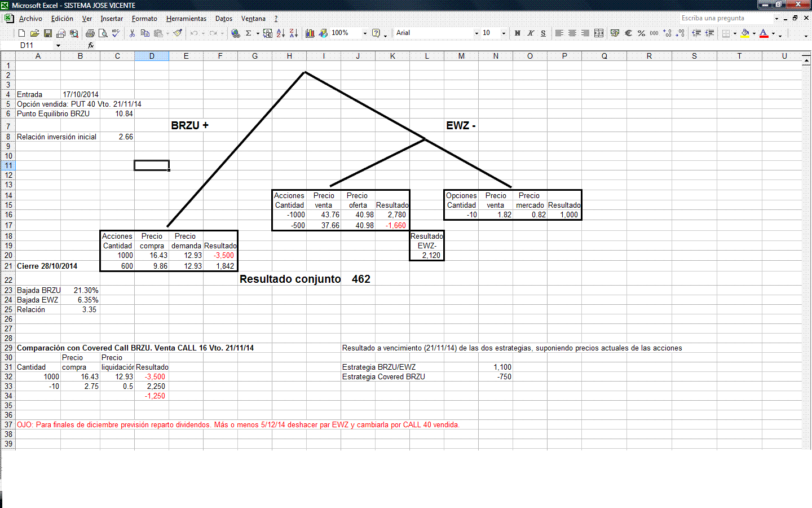Apply yellow fill color paint bucket
812x508 pixels.
pyautogui.click(x=745, y=33)
